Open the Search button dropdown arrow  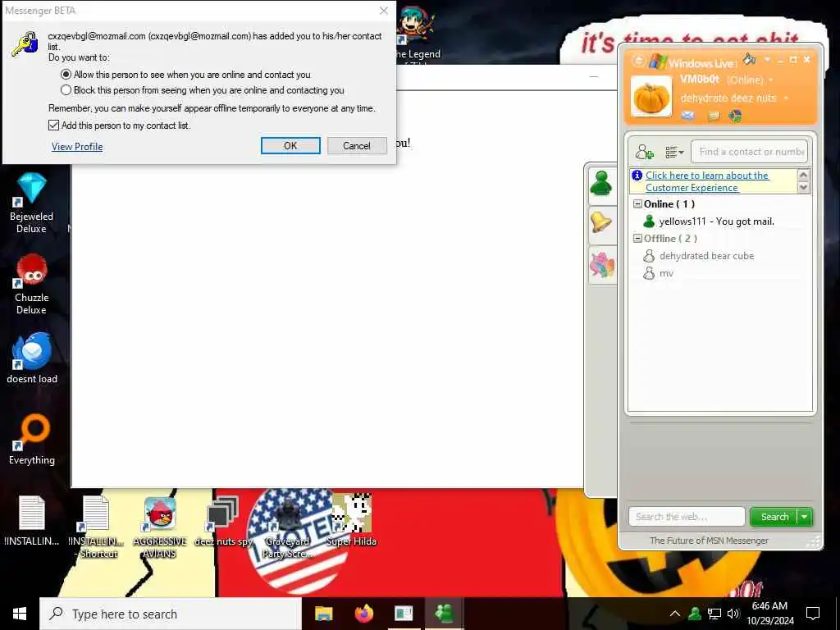(x=805, y=517)
